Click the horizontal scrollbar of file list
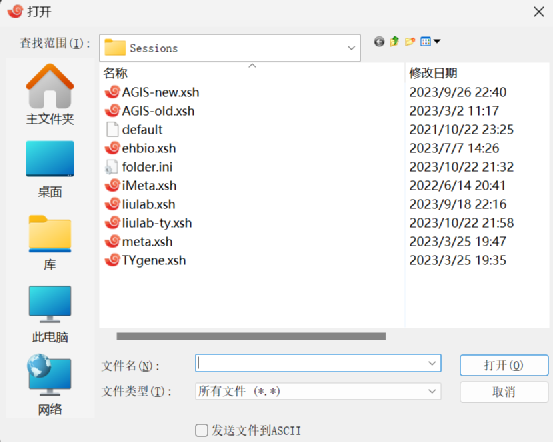This screenshot has height=442, width=553. (251, 336)
